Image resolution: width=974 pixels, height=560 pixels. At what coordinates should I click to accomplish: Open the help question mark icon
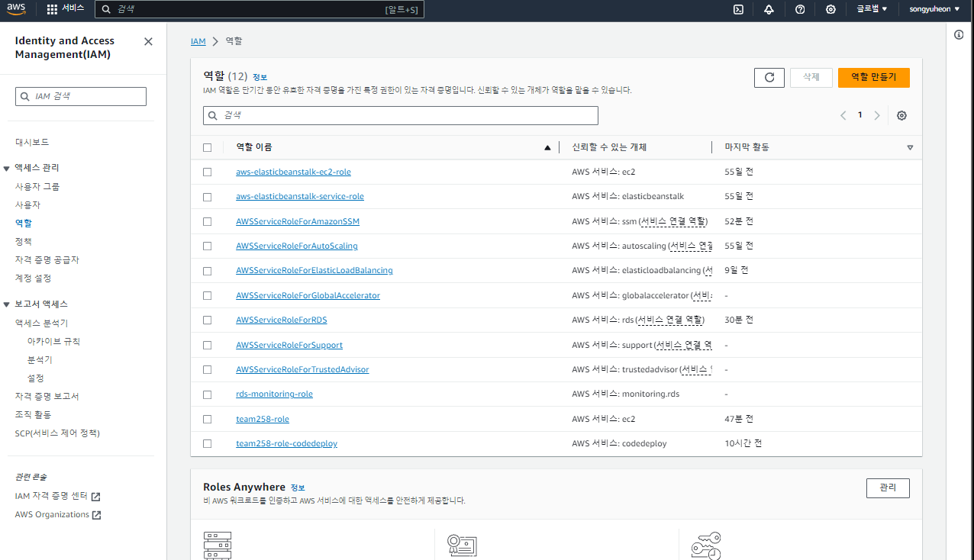(x=800, y=9)
